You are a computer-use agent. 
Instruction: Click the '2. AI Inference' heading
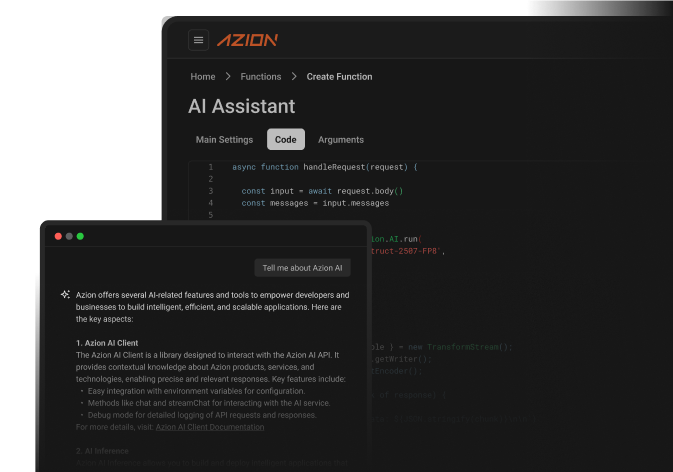[102, 451]
